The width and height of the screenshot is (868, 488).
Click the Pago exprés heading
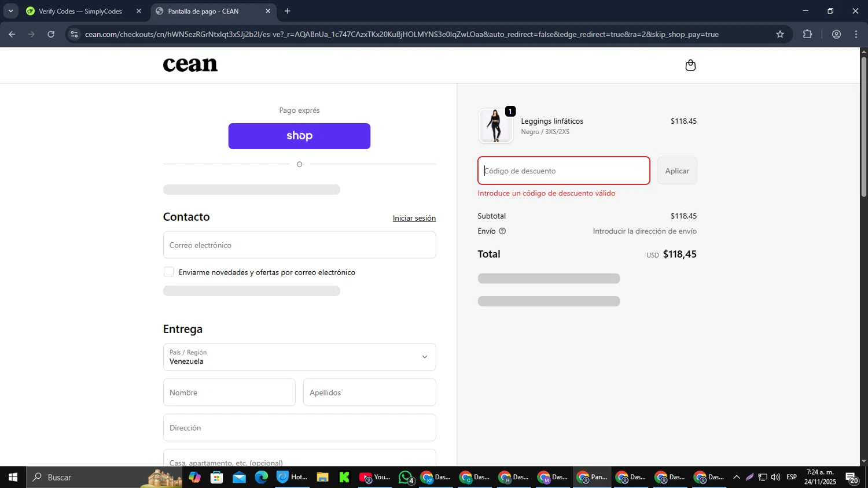tap(299, 110)
